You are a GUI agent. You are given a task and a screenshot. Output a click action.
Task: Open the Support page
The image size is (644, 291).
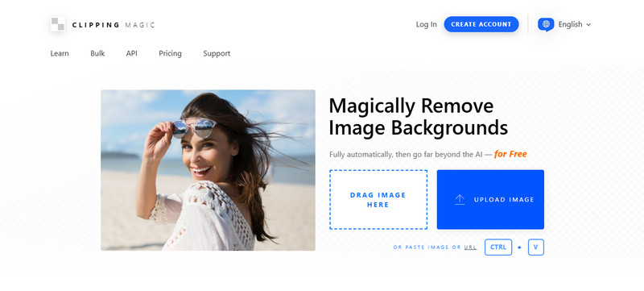217,53
